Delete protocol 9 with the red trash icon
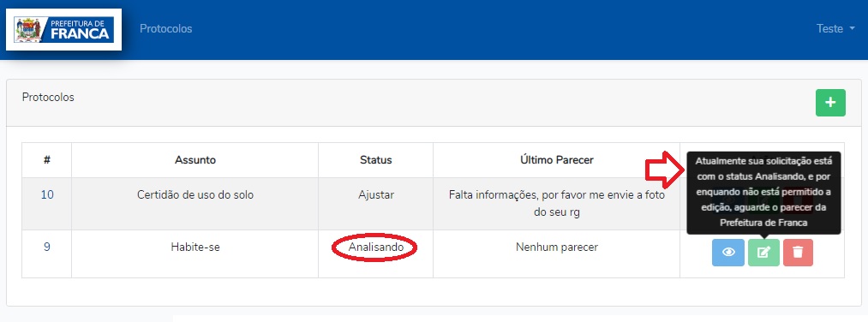Image resolution: width=868 pixels, height=322 pixels. click(798, 253)
